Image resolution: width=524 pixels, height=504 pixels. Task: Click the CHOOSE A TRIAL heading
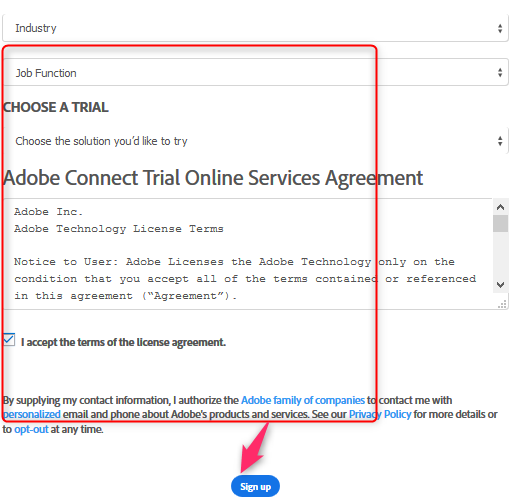point(55,107)
